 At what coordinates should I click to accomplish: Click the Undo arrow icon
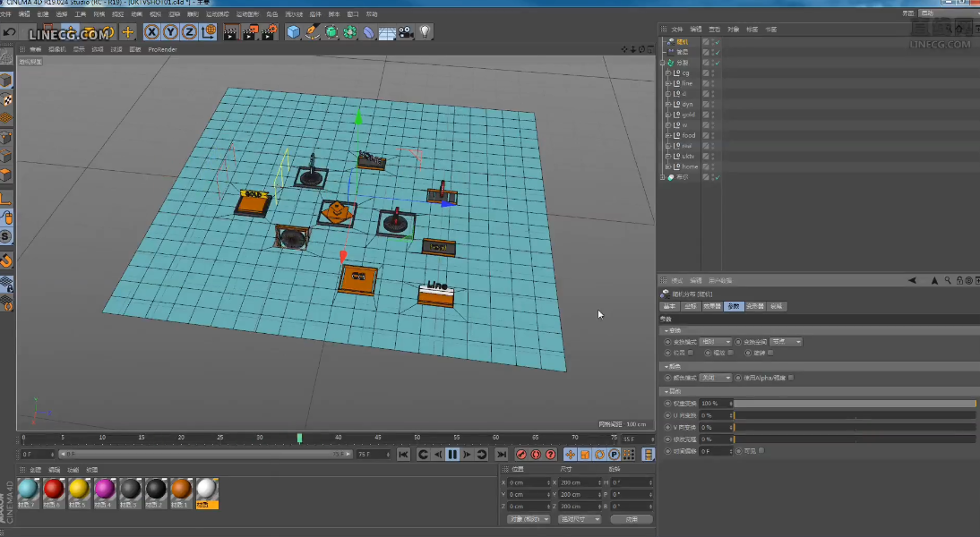click(9, 32)
